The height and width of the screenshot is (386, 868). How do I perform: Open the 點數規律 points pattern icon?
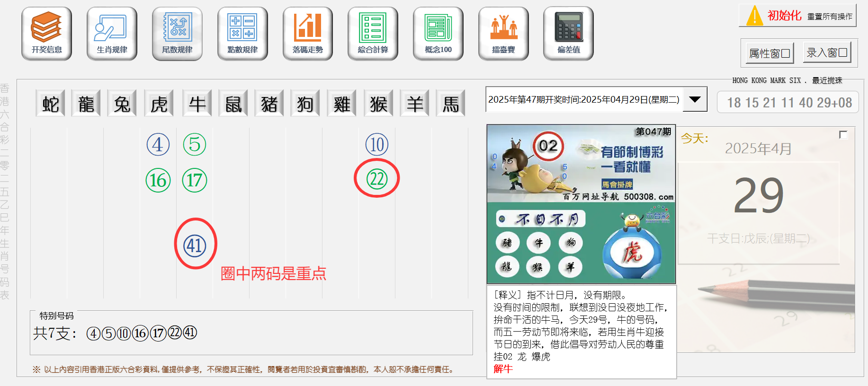coord(242,33)
